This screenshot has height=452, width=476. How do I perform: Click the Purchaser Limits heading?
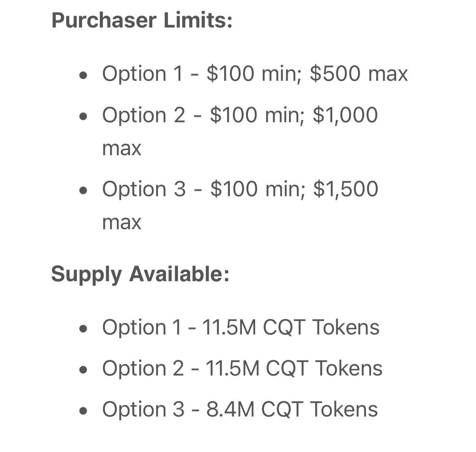pos(142,20)
